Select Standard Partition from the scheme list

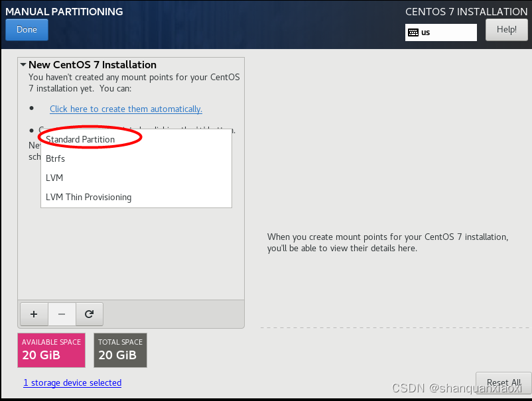click(136, 139)
